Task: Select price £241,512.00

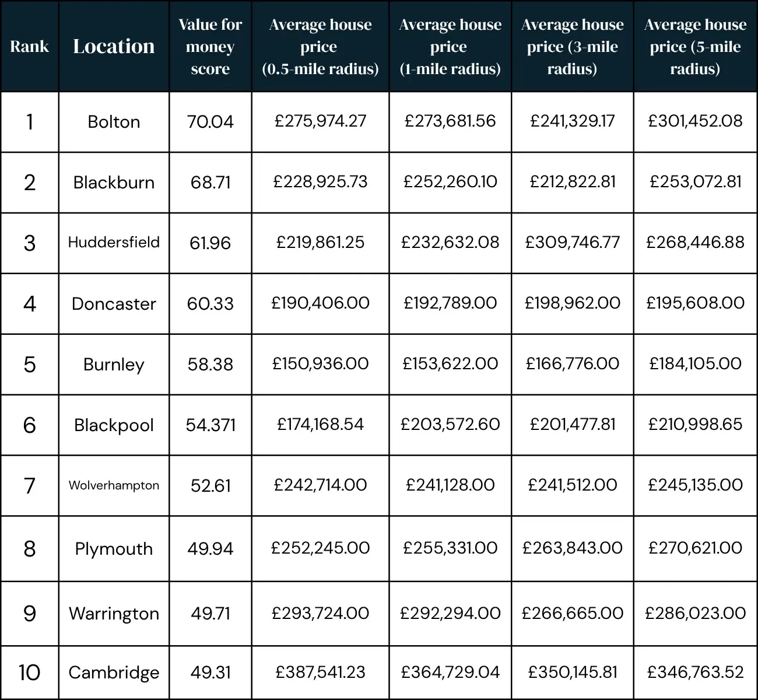Action: click(573, 485)
